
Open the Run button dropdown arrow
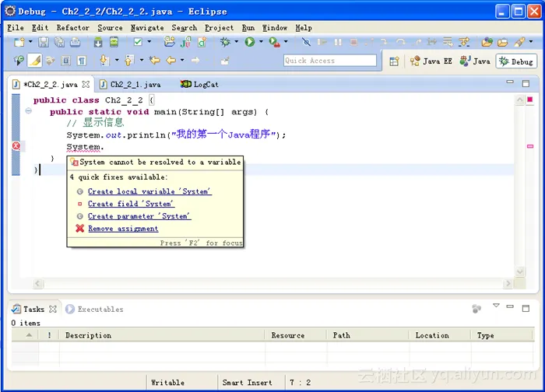coord(260,42)
